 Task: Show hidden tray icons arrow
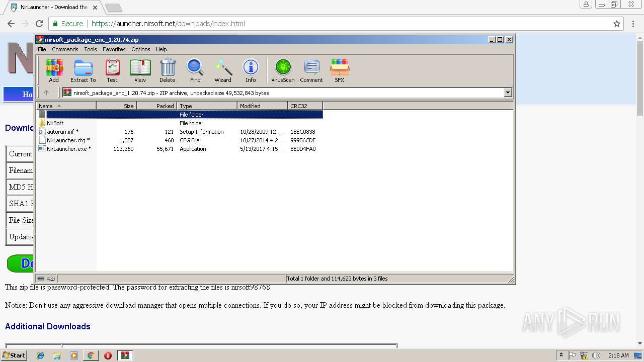561,355
